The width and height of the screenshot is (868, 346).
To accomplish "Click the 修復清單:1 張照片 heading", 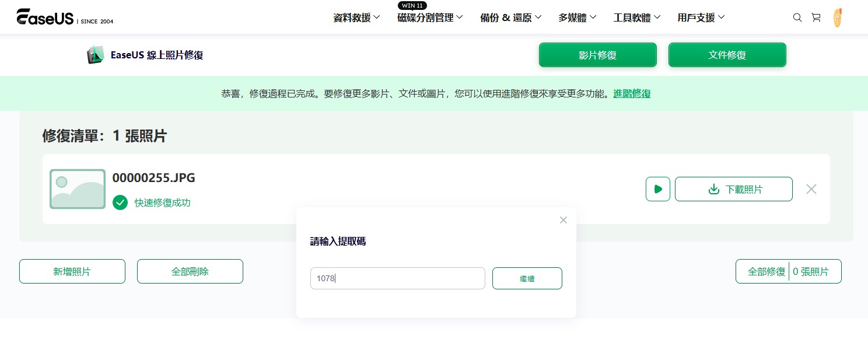I will point(104,137).
